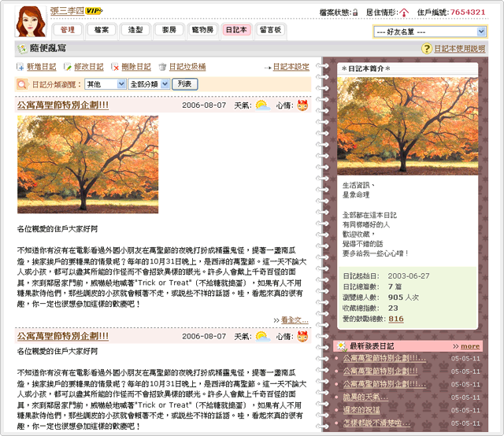
Task: Open 日記本設定 link
Action: pos(291,67)
